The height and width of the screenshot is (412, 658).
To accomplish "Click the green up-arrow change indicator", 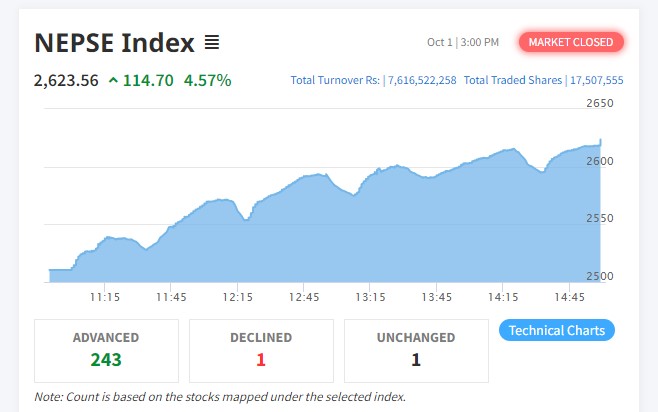I will click(113, 80).
